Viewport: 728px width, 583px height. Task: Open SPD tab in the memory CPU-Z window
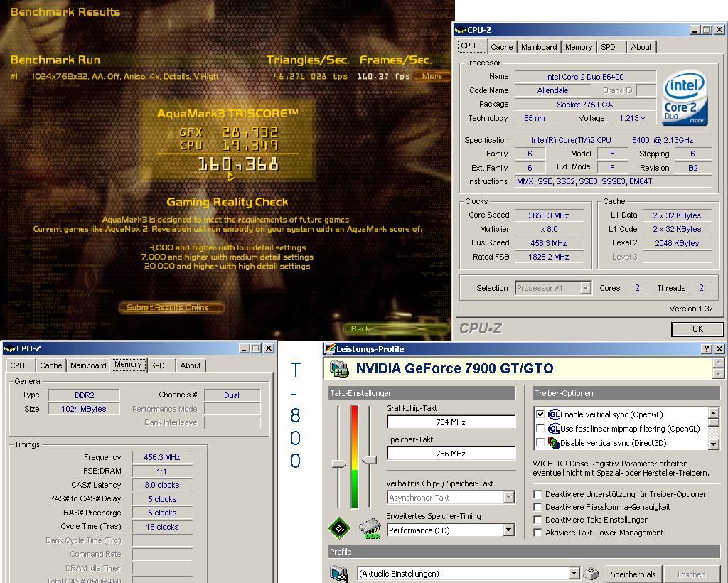point(157,365)
